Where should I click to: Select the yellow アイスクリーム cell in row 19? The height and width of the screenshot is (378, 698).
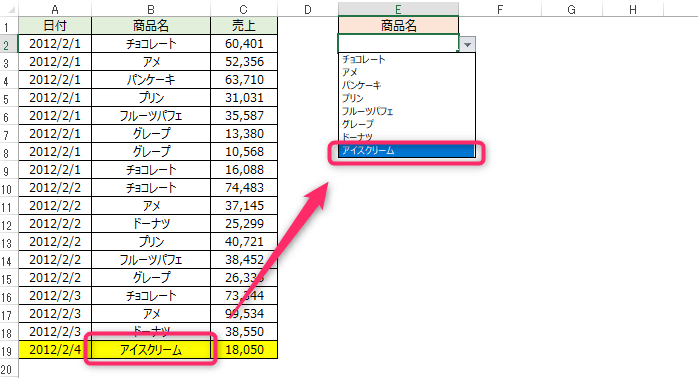click(x=151, y=350)
